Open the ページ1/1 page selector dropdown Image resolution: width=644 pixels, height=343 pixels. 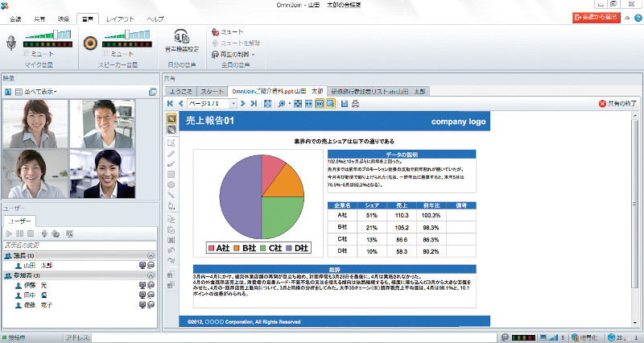coord(233,104)
